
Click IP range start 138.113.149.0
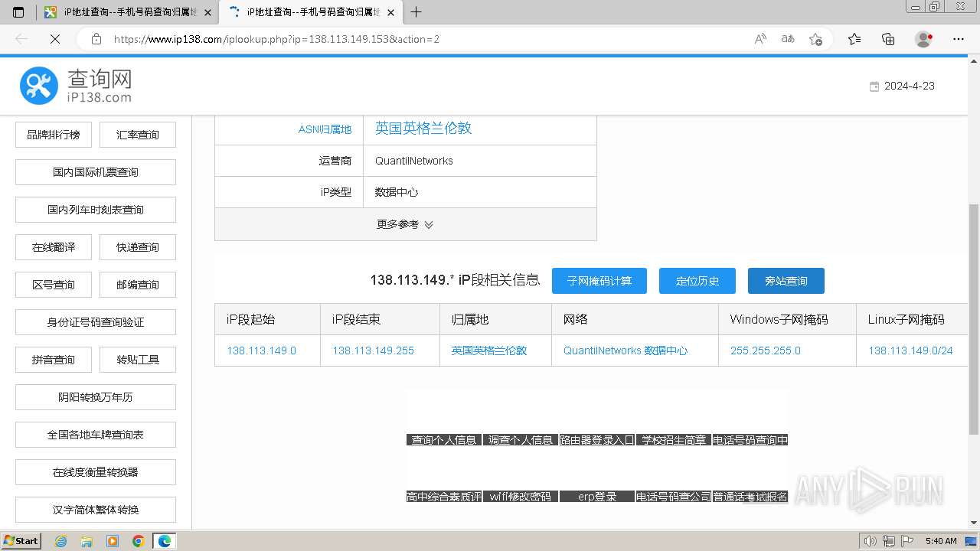[x=261, y=350]
